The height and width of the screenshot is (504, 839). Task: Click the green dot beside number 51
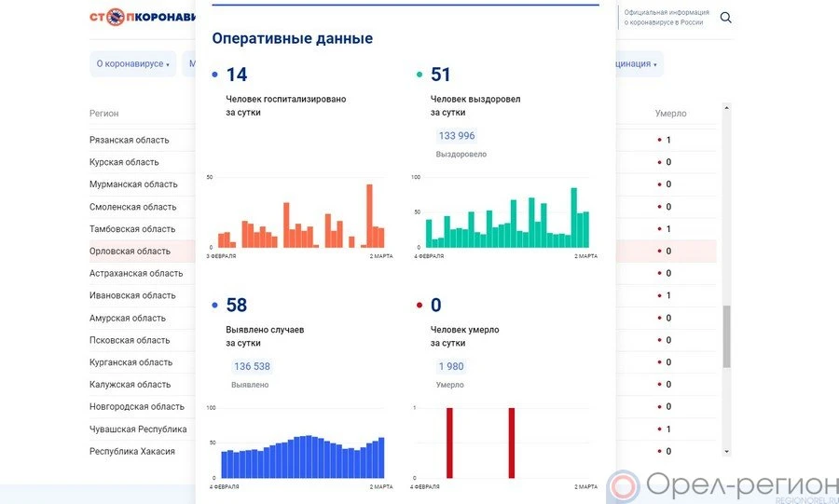[x=420, y=75]
